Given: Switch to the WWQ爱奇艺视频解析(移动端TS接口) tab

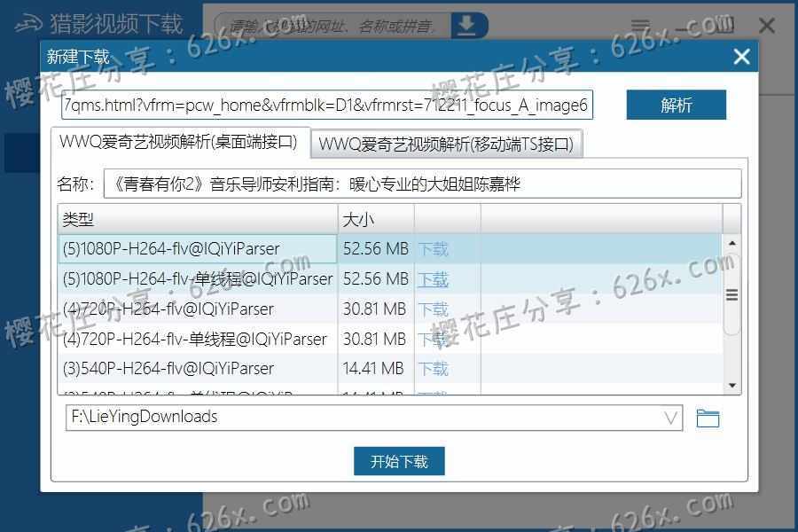Looking at the screenshot, I should (446, 144).
